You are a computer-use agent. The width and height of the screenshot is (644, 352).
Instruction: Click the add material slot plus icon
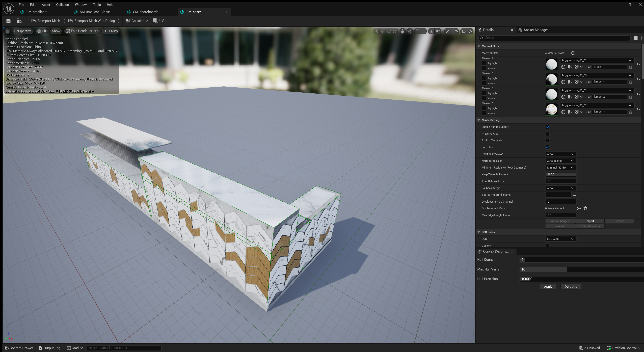click(573, 53)
